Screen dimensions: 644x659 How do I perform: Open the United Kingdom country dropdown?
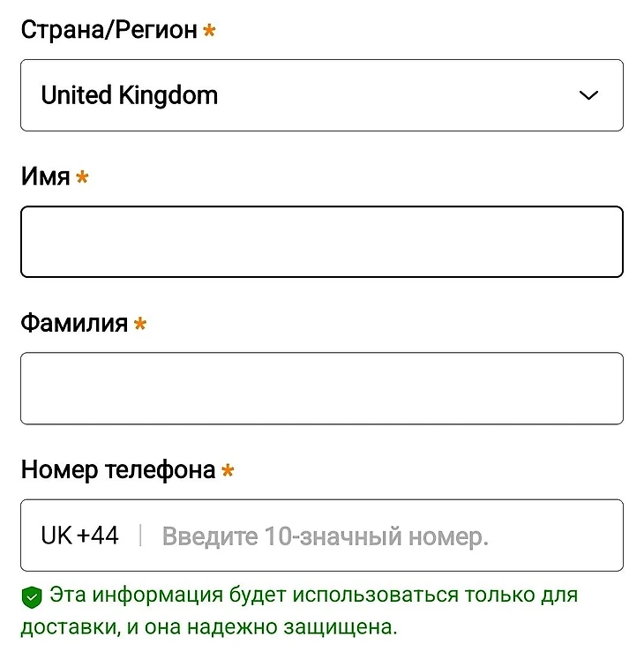[x=321, y=95]
